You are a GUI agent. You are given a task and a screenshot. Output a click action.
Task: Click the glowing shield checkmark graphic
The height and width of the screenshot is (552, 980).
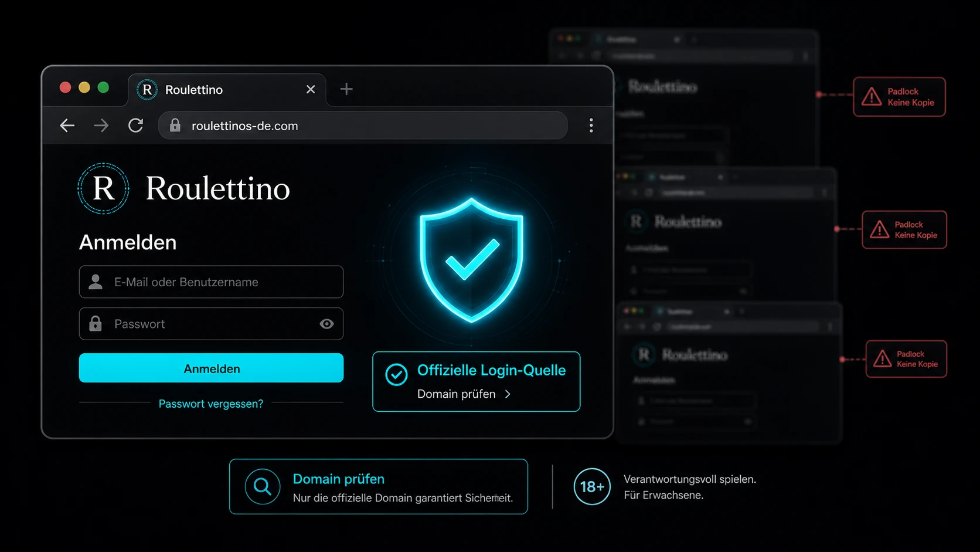tap(471, 260)
